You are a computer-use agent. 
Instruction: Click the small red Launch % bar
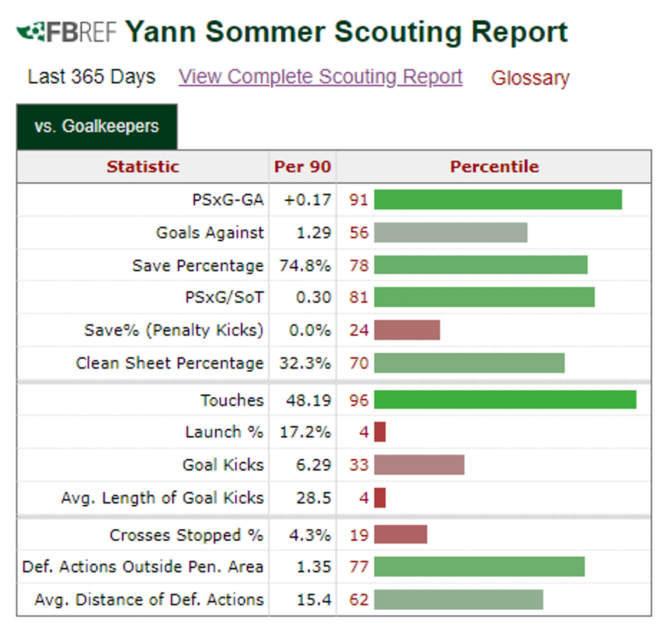(380, 432)
